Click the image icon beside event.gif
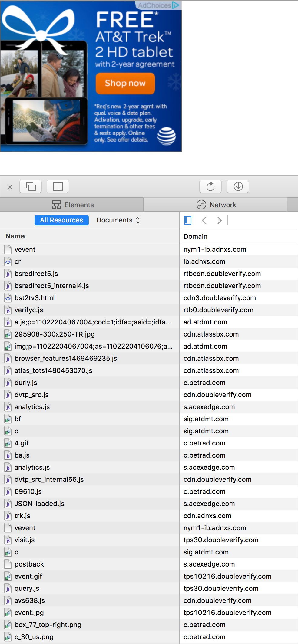The height and width of the screenshot is (644, 298). (8, 577)
